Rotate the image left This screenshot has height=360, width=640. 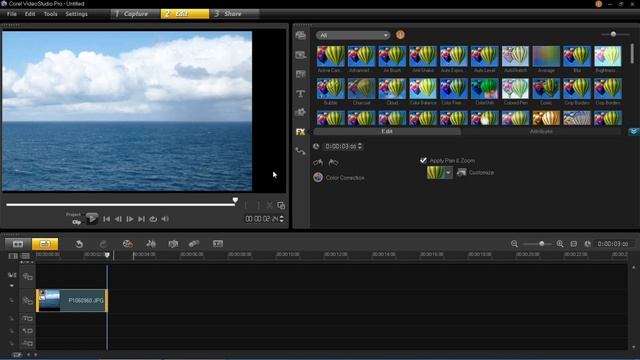pos(318,162)
